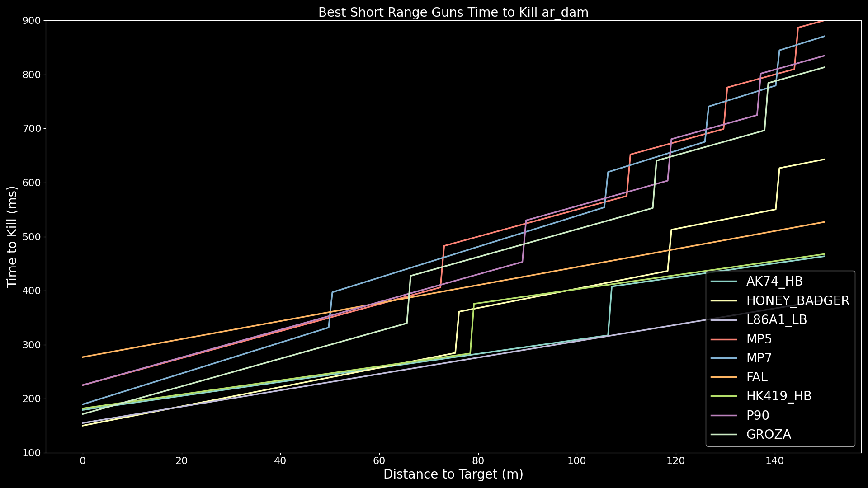Click the 300 tick on y-axis
This screenshot has height=488, width=868.
[x=32, y=345]
